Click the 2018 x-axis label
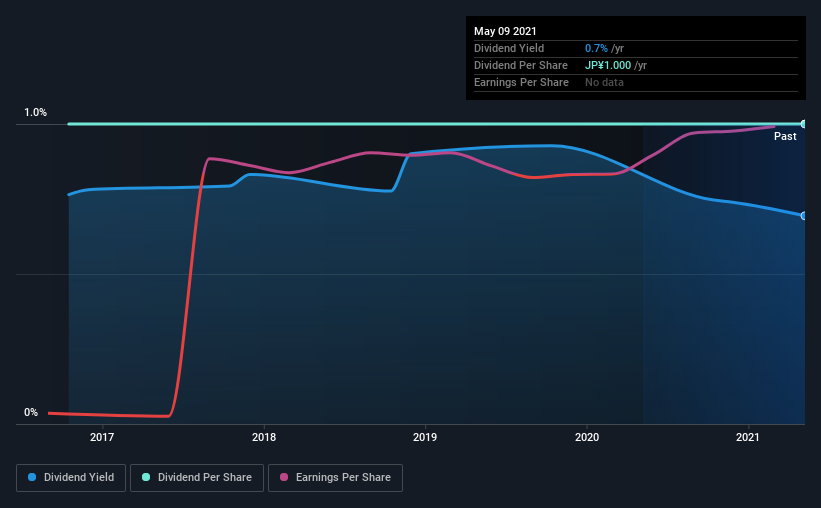This screenshot has width=821, height=508. pyautogui.click(x=263, y=437)
